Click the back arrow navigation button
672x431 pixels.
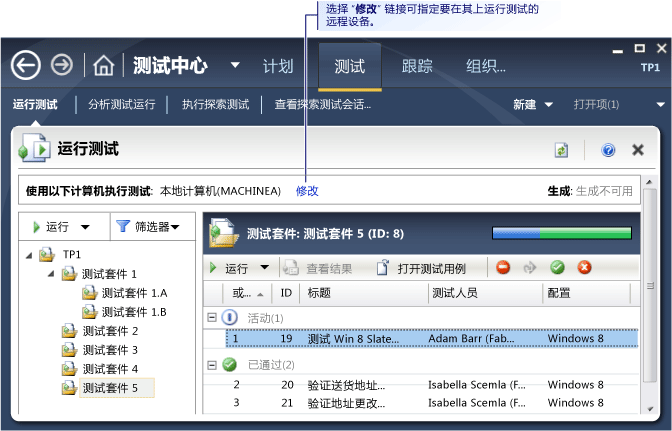[x=26, y=66]
